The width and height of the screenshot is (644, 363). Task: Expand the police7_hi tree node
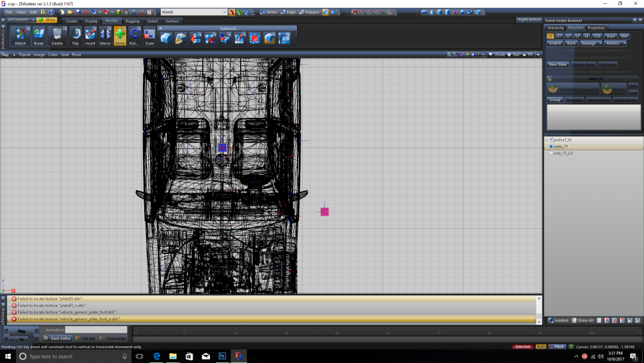tap(546, 140)
